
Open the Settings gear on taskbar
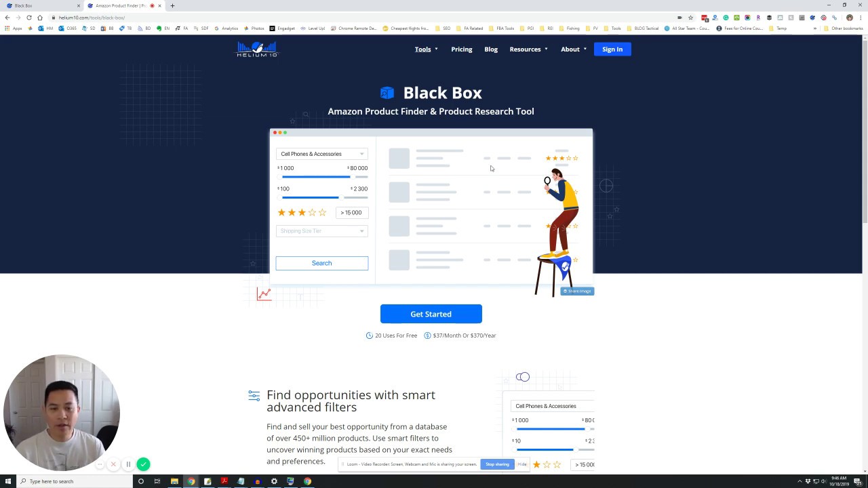click(x=274, y=481)
